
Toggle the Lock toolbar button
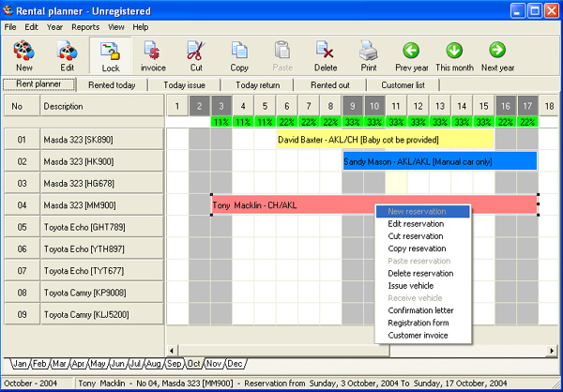tap(110, 55)
